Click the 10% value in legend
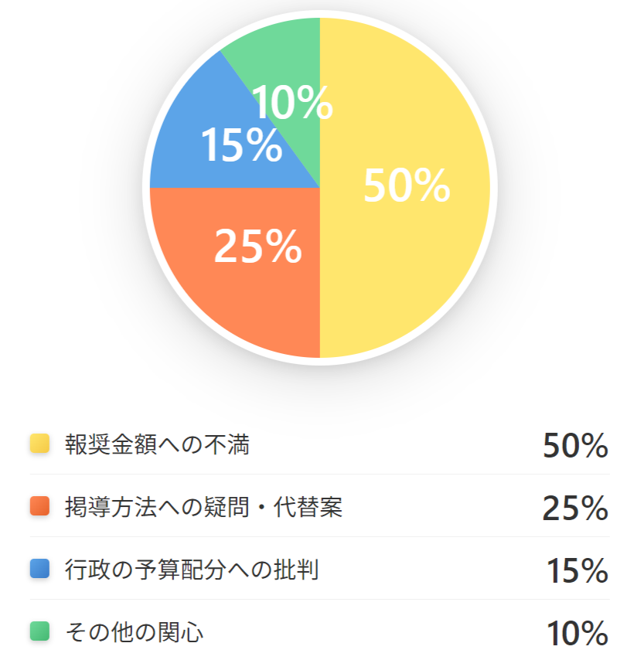Viewport: 644px width, 660px height. (577, 633)
